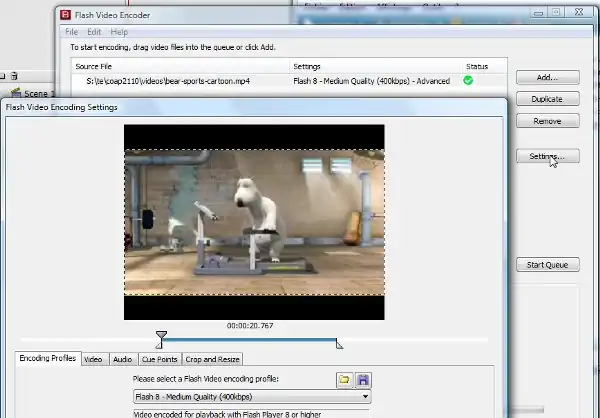Click the playhead marker above the timeline
The image size is (600, 418).
tap(162, 336)
